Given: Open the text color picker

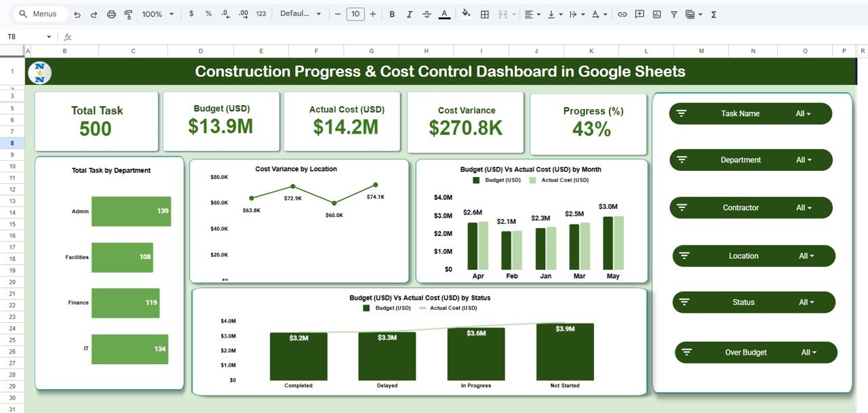Looking at the screenshot, I should 444,14.
